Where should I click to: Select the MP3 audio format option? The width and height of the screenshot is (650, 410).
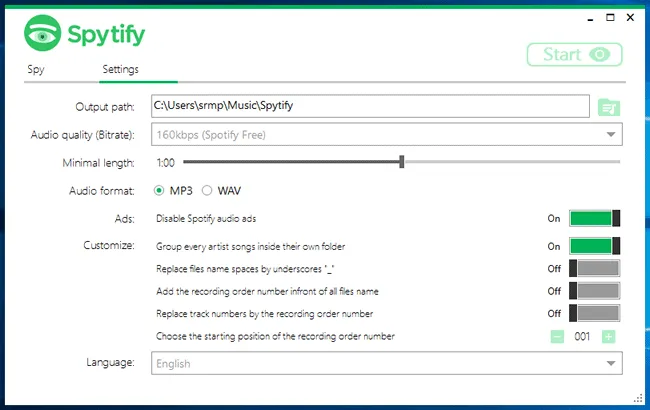(x=159, y=190)
